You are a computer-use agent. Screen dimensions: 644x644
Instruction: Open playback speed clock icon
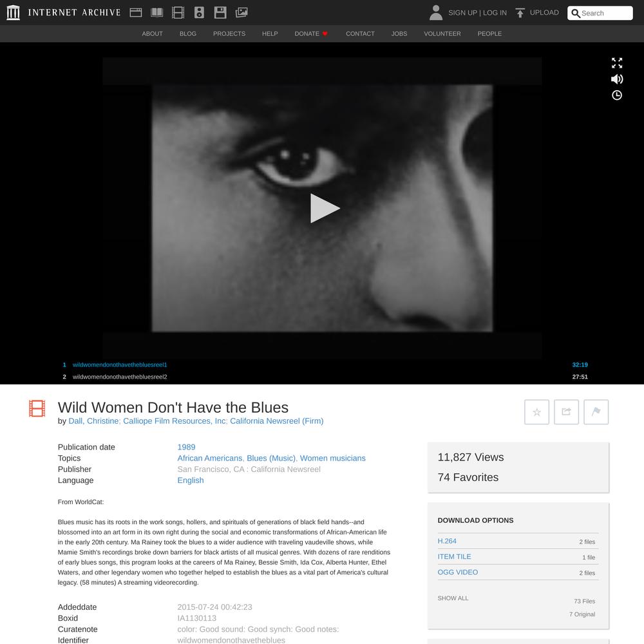616,95
